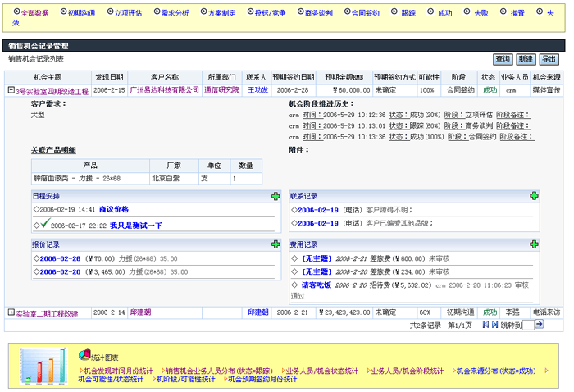Open 业务人员/机会阶段统计 report
The width and height of the screenshot is (574, 392).
(x=408, y=371)
